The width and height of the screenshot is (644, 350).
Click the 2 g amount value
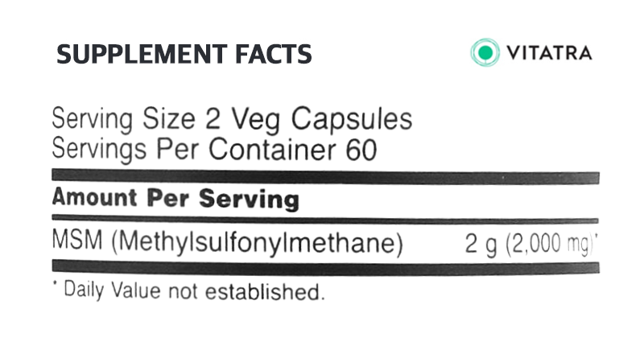[x=481, y=245]
